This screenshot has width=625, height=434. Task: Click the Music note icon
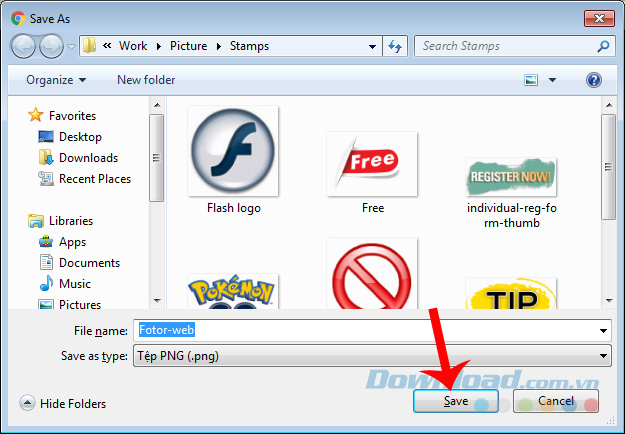pos(46,283)
